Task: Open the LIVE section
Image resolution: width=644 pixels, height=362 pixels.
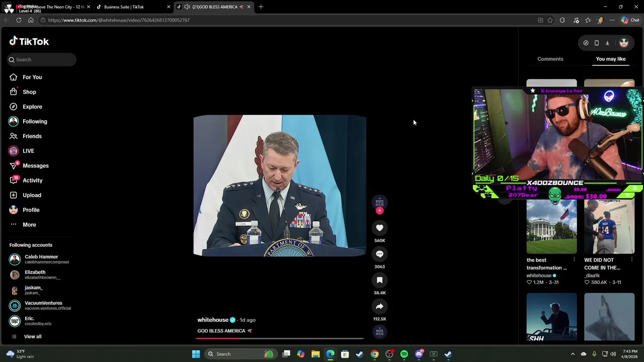Action: [x=21, y=151]
